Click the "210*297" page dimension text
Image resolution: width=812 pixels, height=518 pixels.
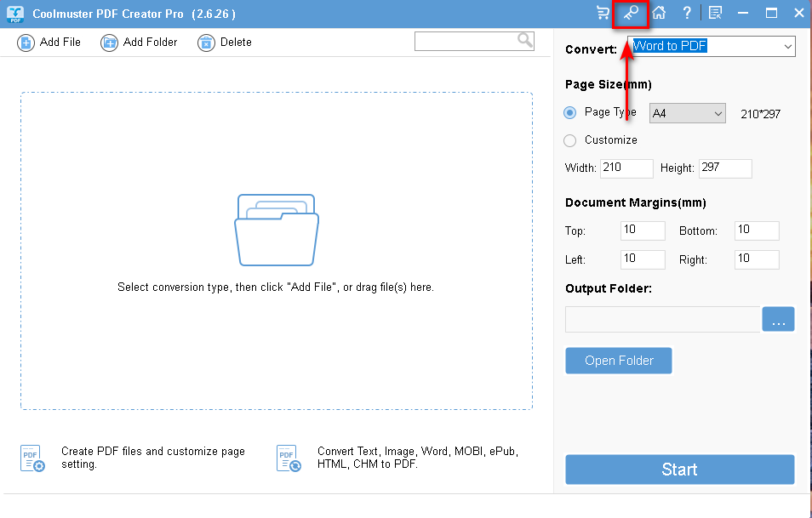(760, 114)
